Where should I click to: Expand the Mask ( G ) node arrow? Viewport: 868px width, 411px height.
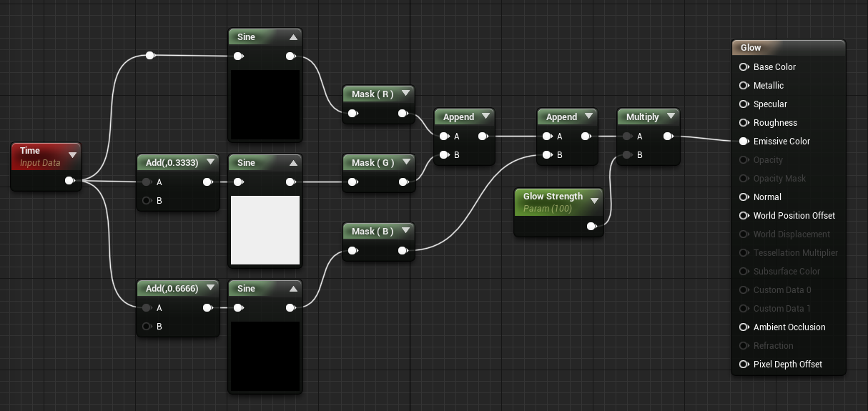tap(405, 163)
